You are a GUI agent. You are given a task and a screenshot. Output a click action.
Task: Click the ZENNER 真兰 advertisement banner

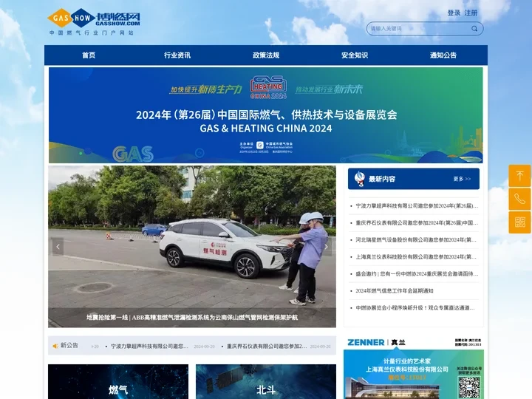click(x=414, y=368)
